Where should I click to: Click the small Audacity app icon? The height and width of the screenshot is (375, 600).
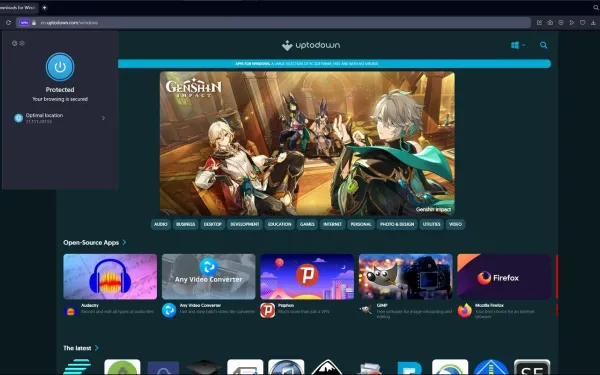[x=70, y=310]
